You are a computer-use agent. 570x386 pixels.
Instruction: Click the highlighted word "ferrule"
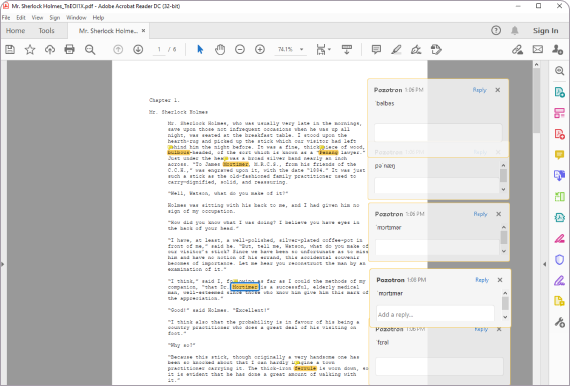305,368
